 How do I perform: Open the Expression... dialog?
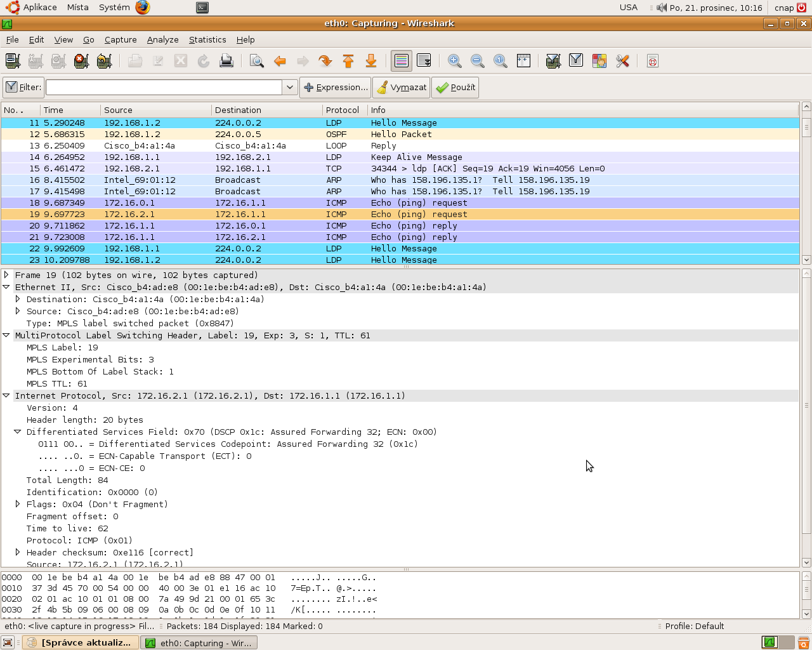pos(335,88)
